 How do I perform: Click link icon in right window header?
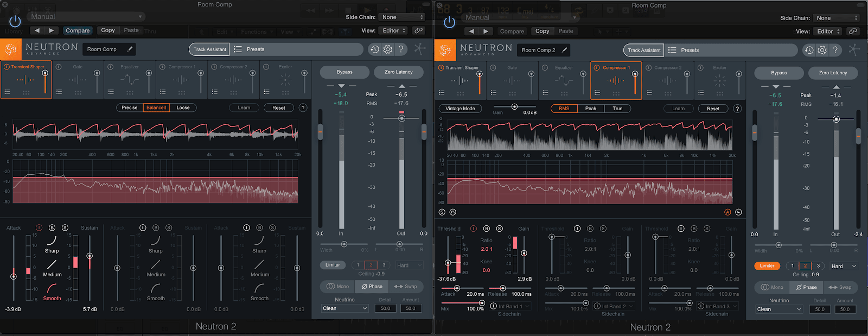(x=853, y=31)
